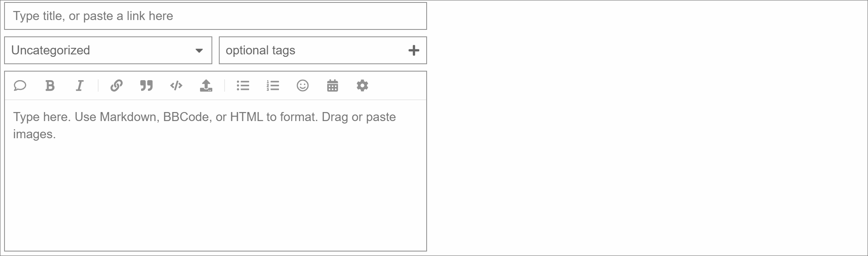Add a blockquote with the quotation marks icon
This screenshot has width=868, height=256.
coord(146,85)
